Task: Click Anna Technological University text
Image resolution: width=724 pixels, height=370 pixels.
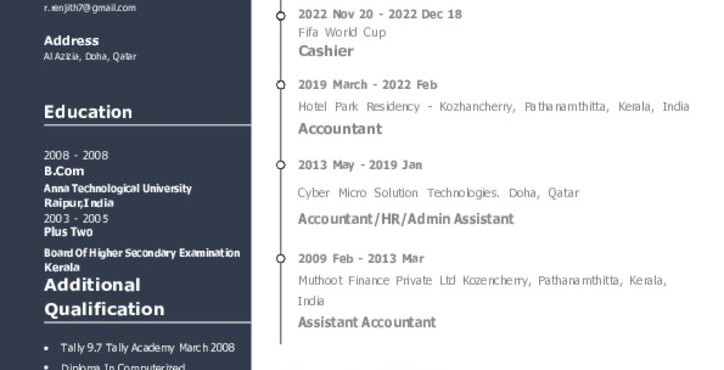Action: tap(118, 188)
